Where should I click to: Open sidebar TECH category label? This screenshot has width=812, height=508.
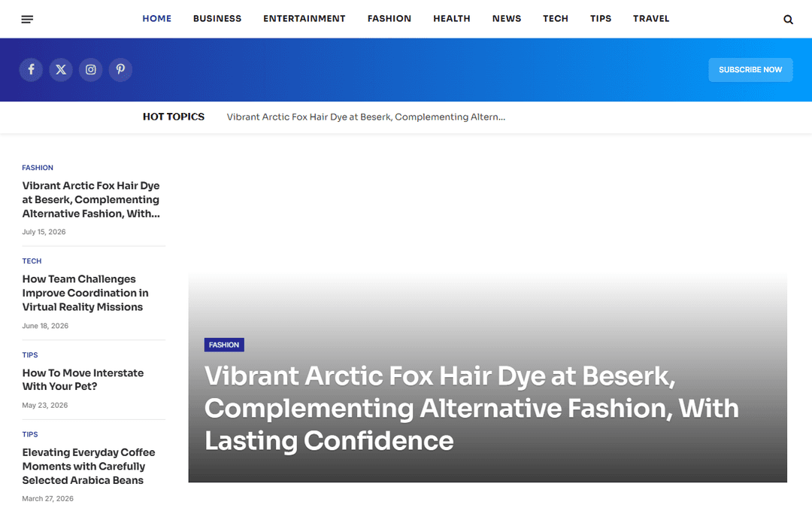tap(32, 261)
